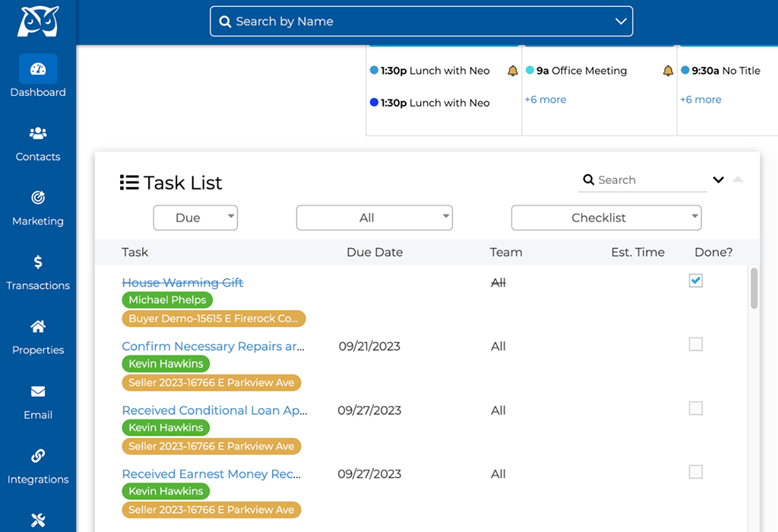Screen dimensions: 778x532
Task: Collapse Task List with chevron arrow
Action: 718,180
